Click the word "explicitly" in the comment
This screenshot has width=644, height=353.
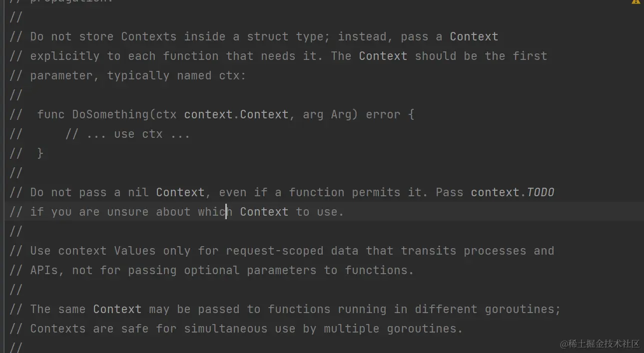pos(64,56)
